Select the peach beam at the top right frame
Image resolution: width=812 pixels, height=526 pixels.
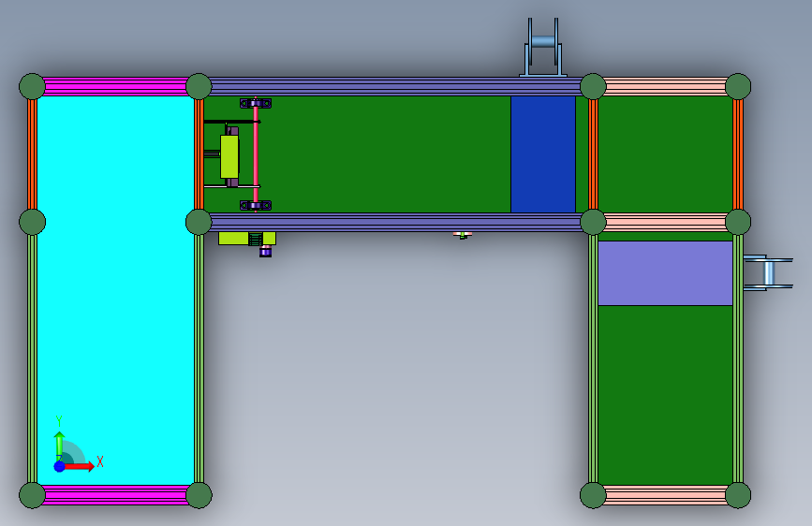click(x=666, y=86)
